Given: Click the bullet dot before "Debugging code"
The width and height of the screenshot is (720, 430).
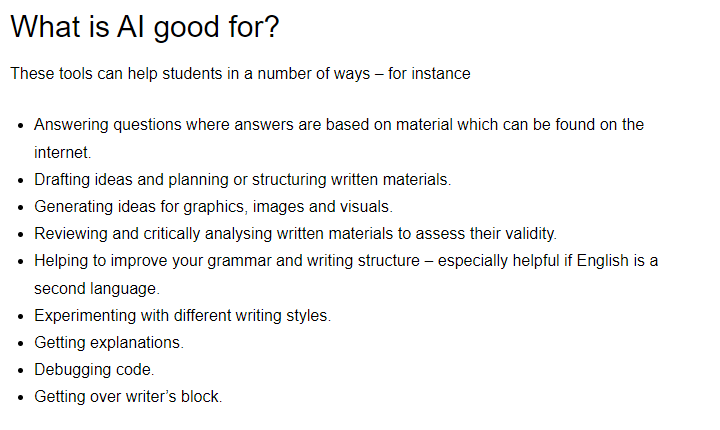Looking at the screenshot, I should [x=21, y=370].
